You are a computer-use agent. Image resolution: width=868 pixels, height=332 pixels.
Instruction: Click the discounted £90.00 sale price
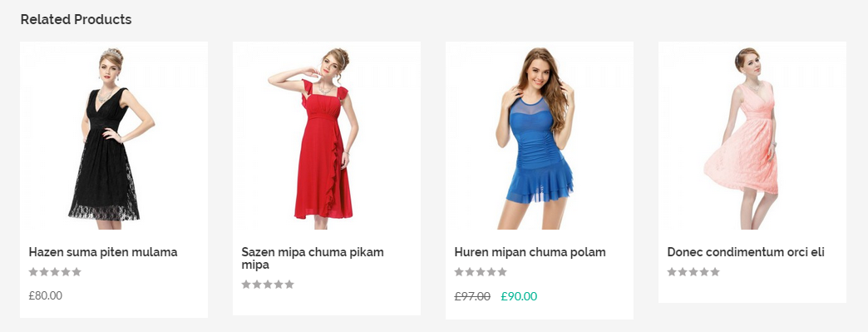(x=519, y=296)
